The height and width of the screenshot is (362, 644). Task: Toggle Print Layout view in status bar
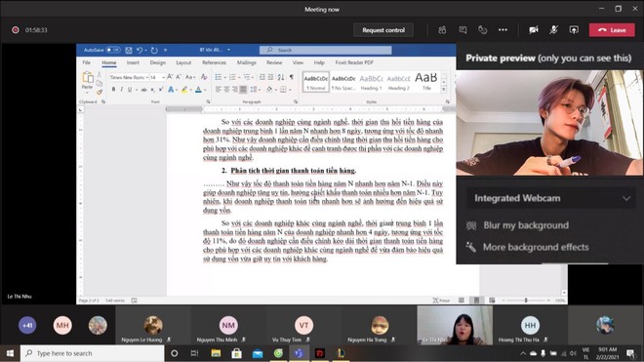pyautogui.click(x=476, y=301)
